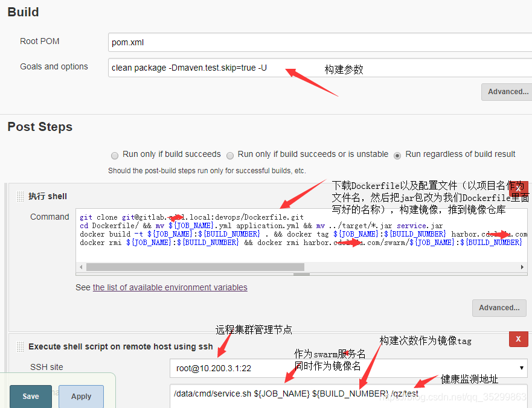532x408 pixels.
Task: Open Advanced options under Build section
Action: coord(507,92)
